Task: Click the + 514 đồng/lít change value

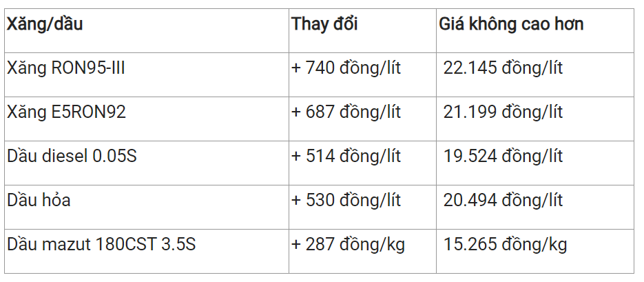Action: pyautogui.click(x=346, y=157)
